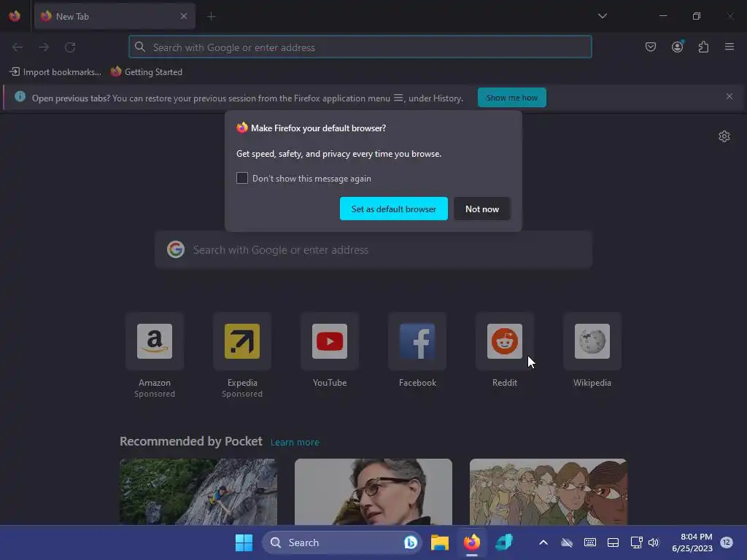Check Don't show this message again
Screen dimensions: 747x560
242,178
